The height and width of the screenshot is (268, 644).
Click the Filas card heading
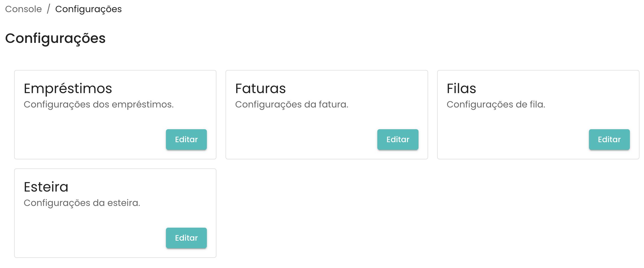click(461, 89)
